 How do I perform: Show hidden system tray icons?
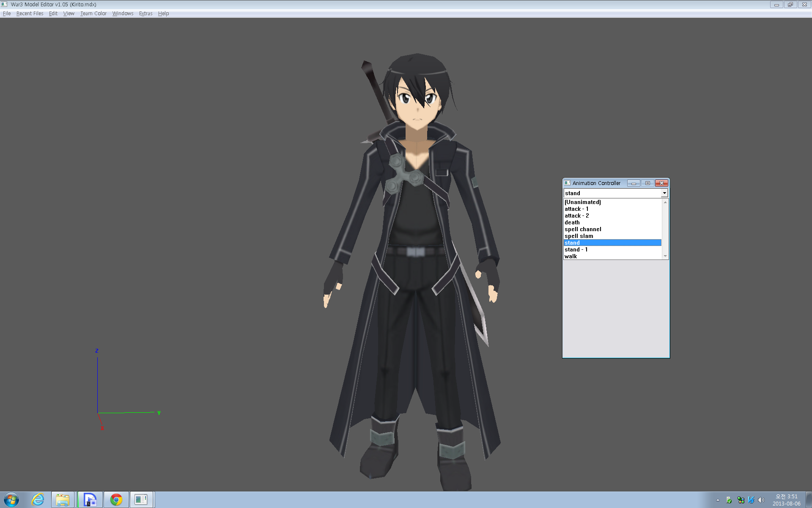[x=718, y=500]
